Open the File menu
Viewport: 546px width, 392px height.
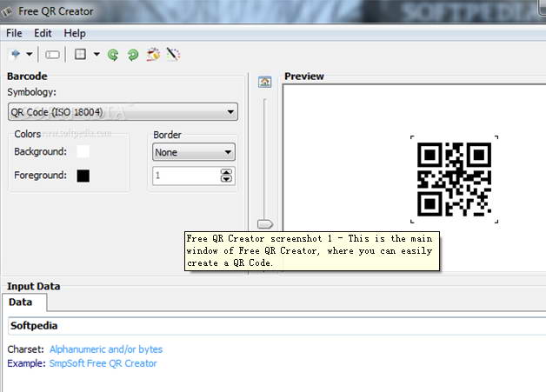(14, 33)
